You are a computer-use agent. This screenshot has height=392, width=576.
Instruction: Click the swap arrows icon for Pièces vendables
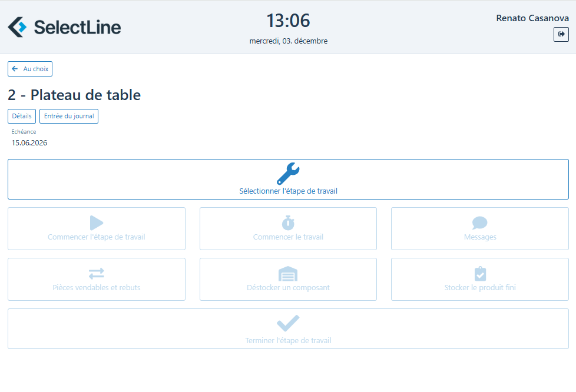click(97, 274)
